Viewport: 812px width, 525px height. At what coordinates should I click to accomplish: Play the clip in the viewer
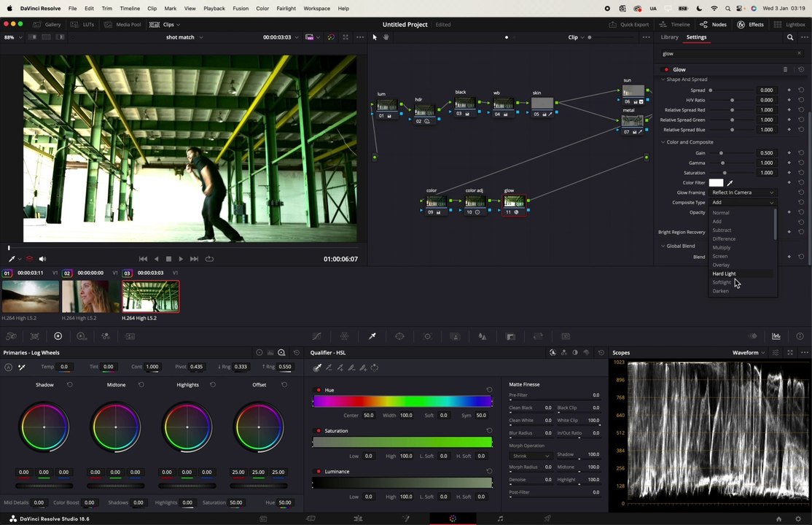[x=181, y=259]
